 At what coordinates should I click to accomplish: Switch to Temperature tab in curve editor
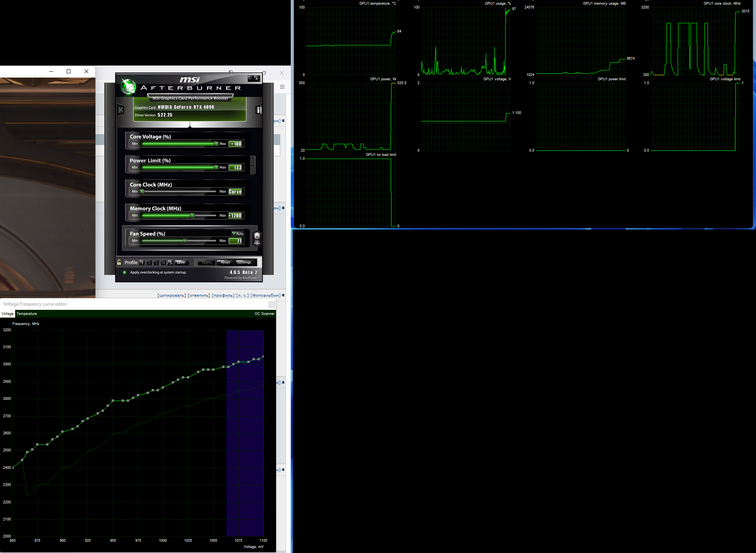(27, 314)
